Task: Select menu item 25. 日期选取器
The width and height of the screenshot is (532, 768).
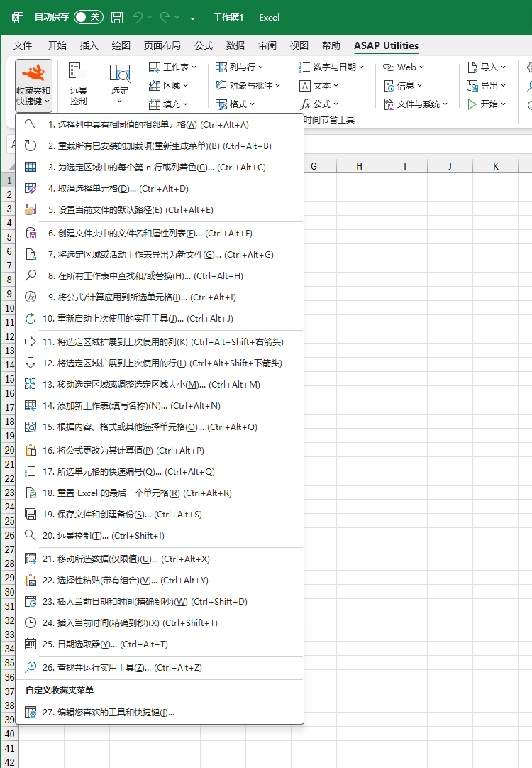Action: 160,644
